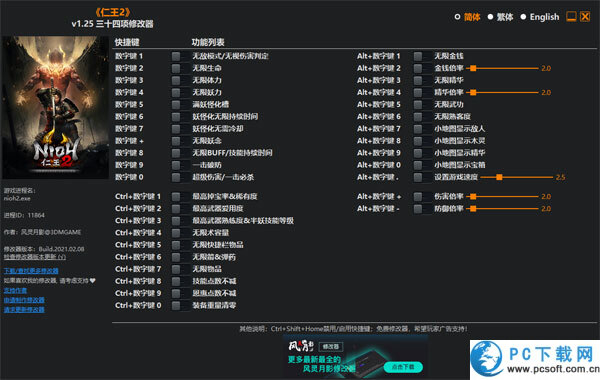Click 点击下载 button in bottom banner
The height and width of the screenshot is (380, 600).
coord(403,367)
